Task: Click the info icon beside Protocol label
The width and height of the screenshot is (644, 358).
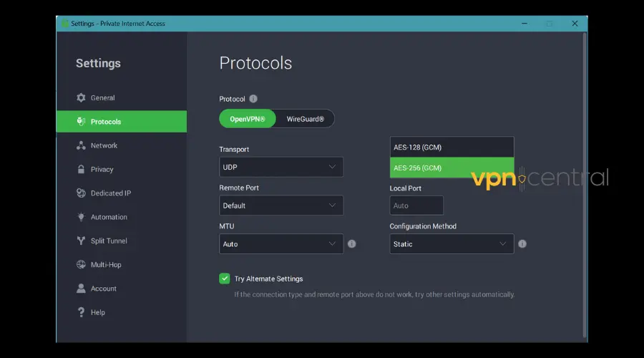Action: click(253, 99)
